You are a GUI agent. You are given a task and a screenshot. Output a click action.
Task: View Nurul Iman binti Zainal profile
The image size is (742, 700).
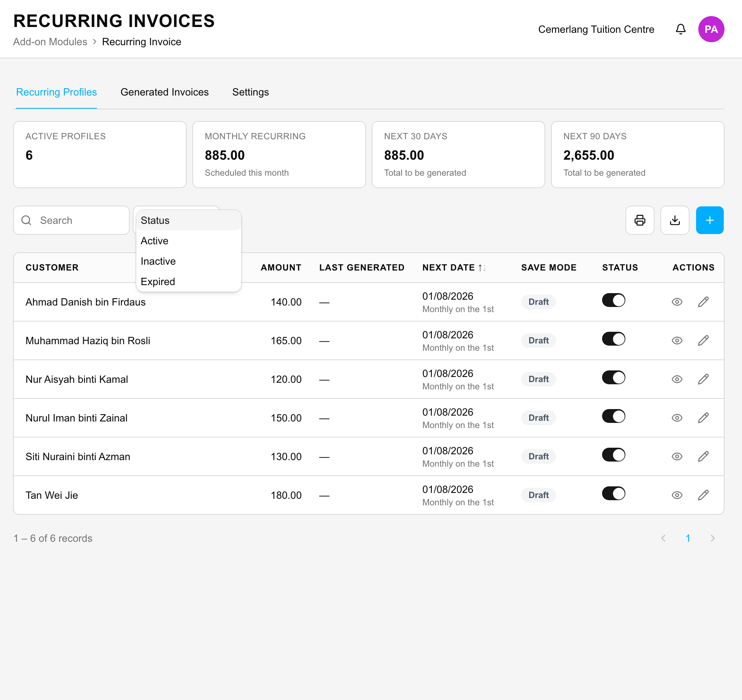(x=677, y=418)
